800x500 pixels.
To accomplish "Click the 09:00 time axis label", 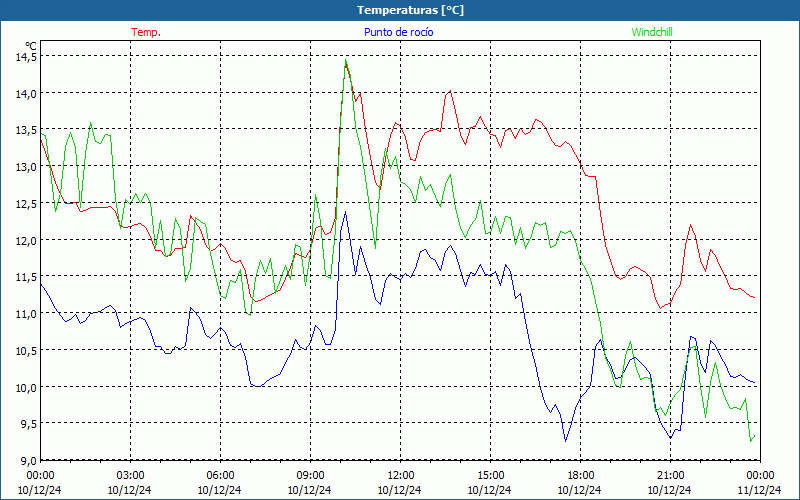I will [310, 475].
